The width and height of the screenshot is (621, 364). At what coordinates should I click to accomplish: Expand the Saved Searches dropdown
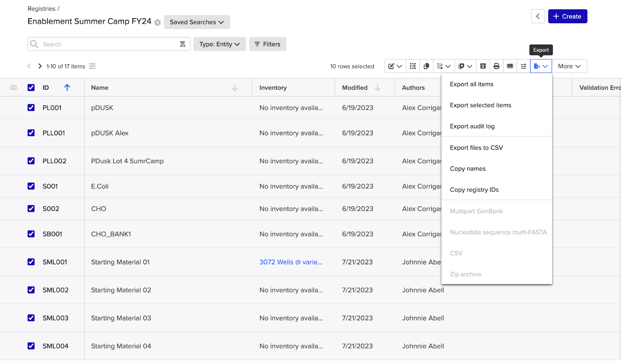pos(197,22)
